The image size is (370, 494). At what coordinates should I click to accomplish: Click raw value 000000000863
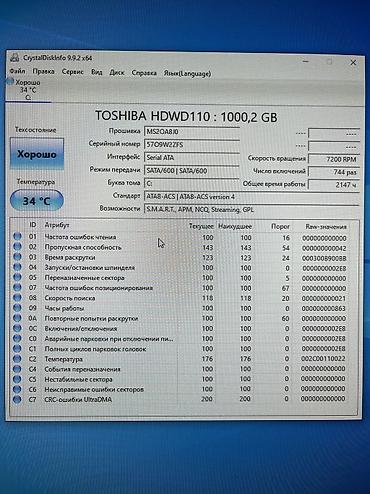[324, 308]
